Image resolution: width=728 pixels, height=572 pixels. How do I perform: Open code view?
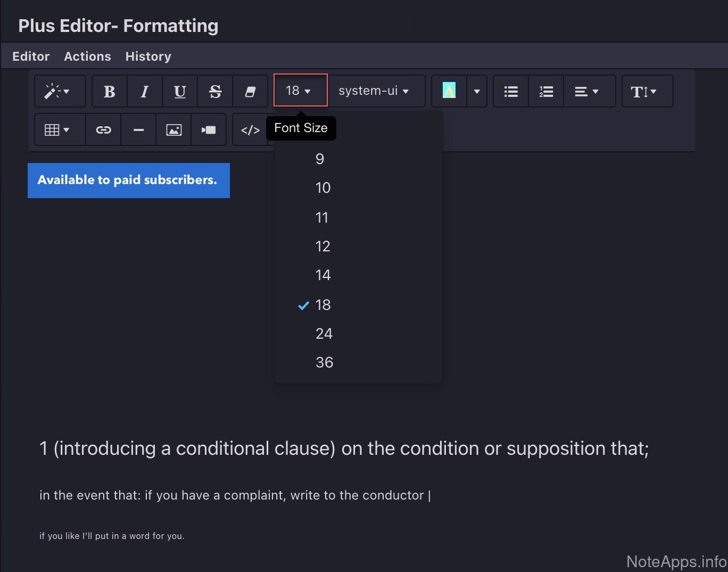(250, 130)
